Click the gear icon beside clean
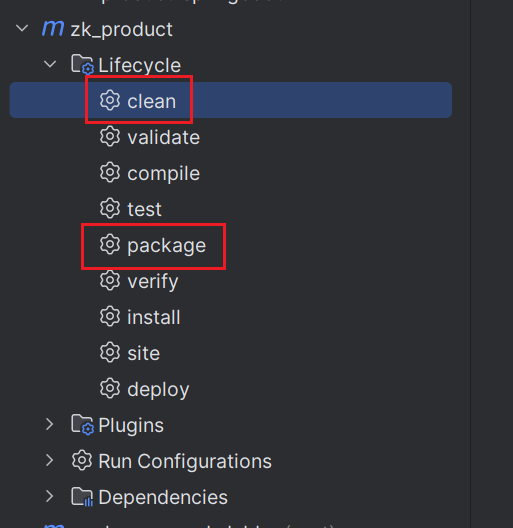Image resolution: width=513 pixels, height=528 pixels. 110,100
